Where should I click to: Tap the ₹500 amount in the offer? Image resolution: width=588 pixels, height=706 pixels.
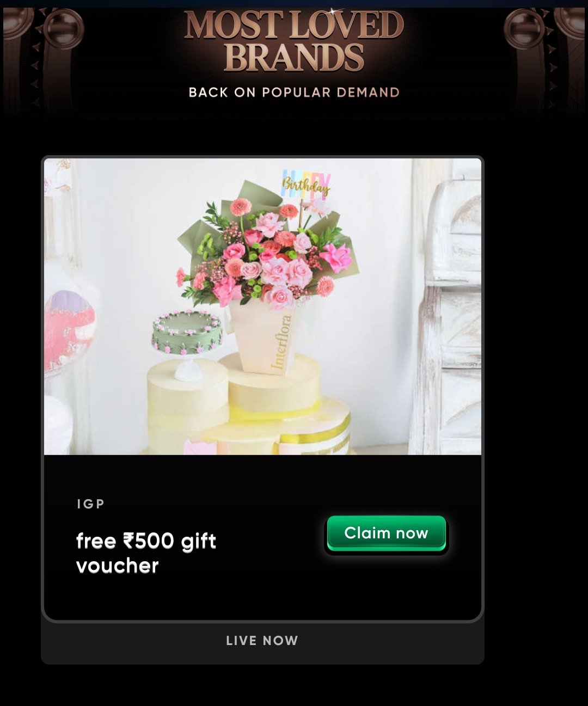[x=149, y=541]
